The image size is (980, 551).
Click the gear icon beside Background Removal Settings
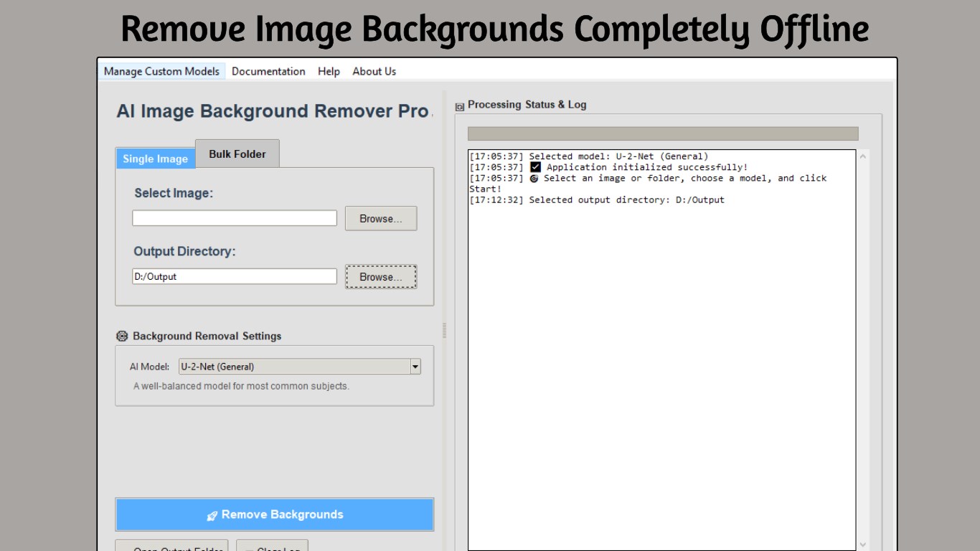121,336
